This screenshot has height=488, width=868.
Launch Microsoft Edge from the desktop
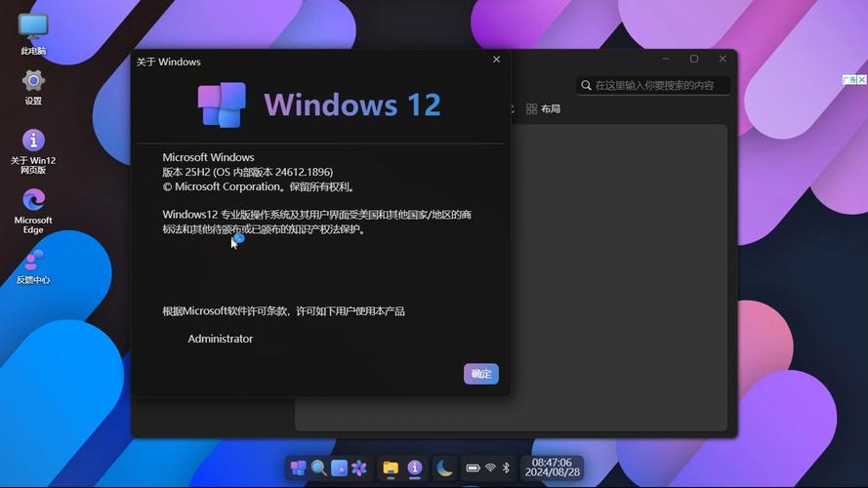point(33,210)
